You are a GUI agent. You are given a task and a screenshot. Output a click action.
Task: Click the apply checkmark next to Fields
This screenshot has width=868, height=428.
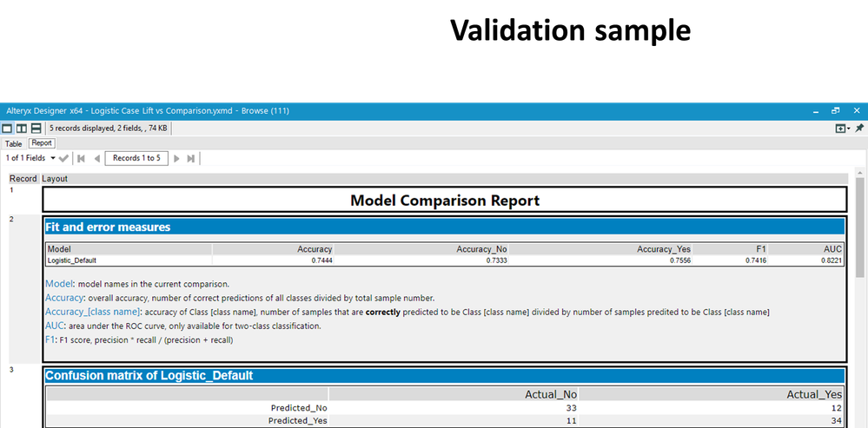pos(63,158)
